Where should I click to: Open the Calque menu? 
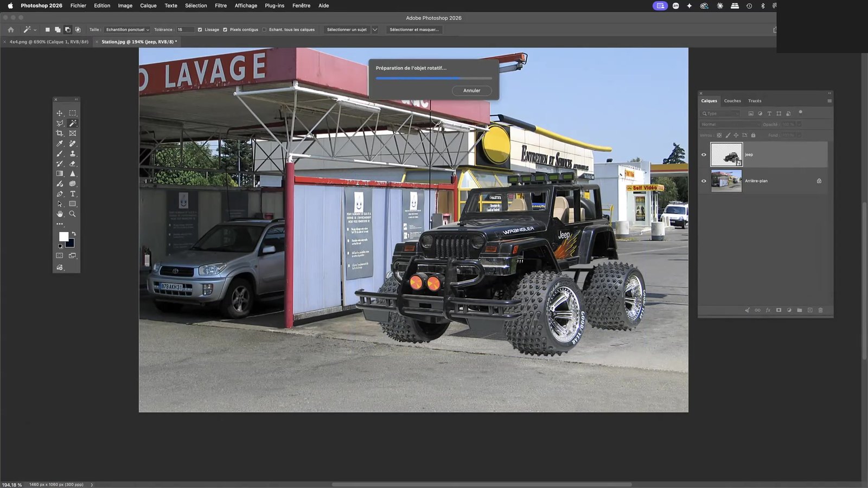tap(148, 5)
